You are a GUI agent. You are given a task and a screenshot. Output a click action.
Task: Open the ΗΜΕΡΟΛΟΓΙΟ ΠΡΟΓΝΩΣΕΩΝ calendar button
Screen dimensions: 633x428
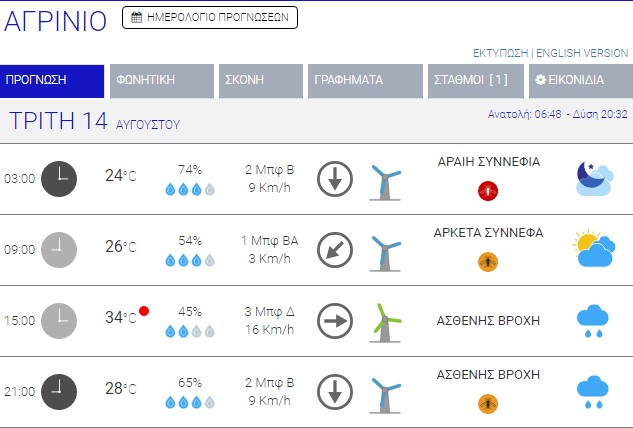[210, 17]
